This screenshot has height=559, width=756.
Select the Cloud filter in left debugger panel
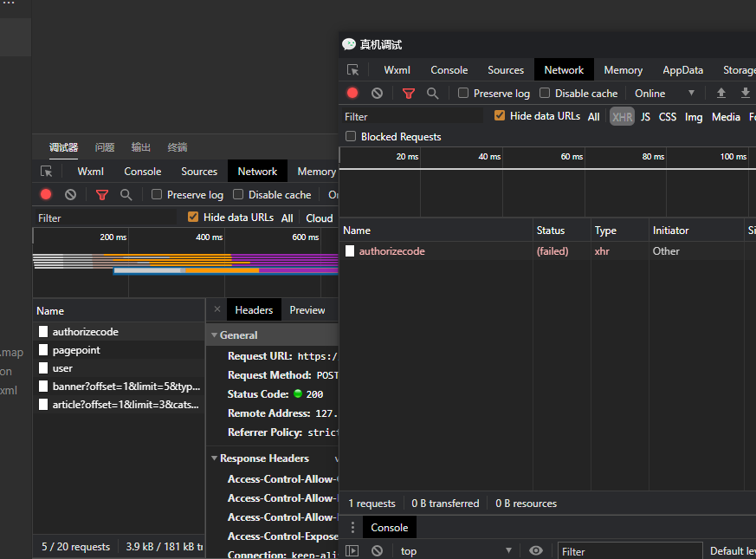320,218
